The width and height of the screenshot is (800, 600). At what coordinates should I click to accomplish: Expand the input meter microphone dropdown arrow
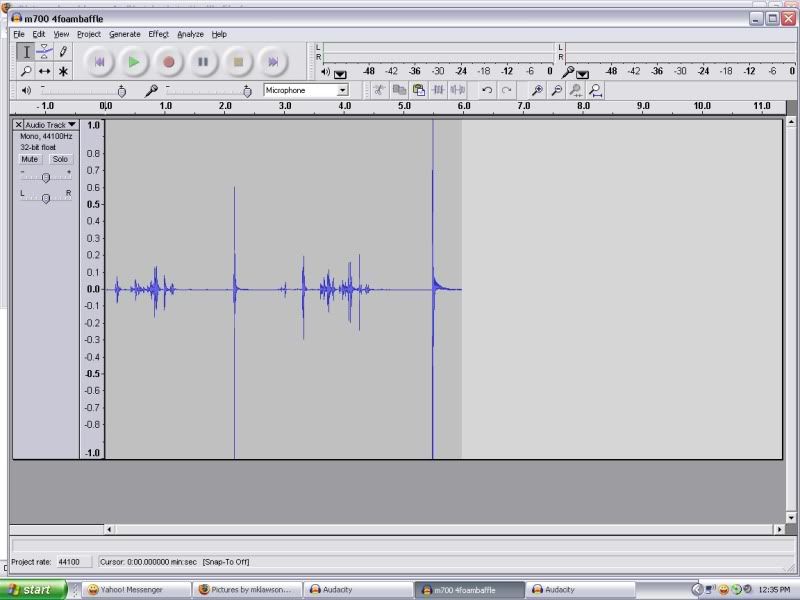pos(582,74)
